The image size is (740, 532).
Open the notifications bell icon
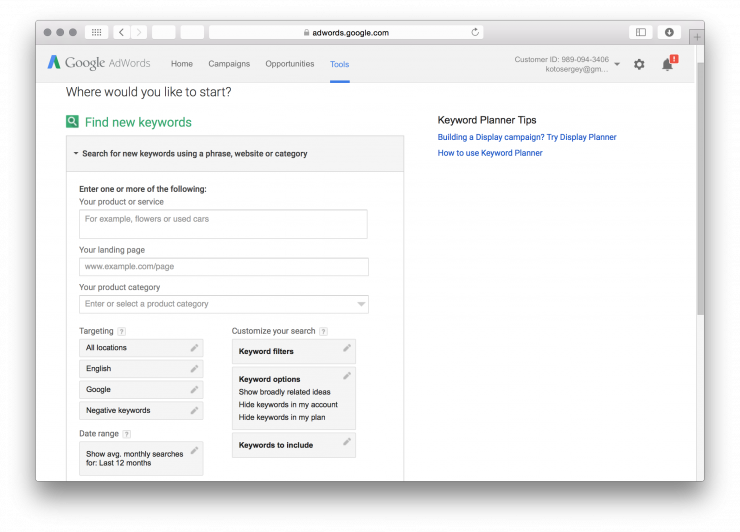pyautogui.click(x=667, y=64)
